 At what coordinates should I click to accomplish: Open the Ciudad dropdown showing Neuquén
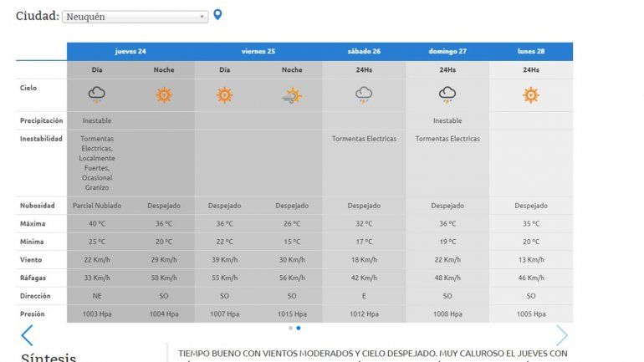(x=135, y=17)
